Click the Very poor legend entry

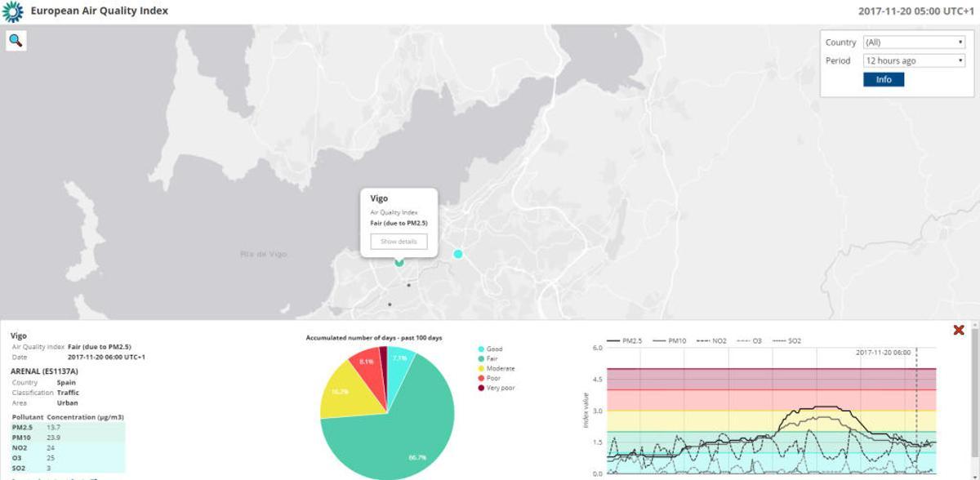[496, 388]
